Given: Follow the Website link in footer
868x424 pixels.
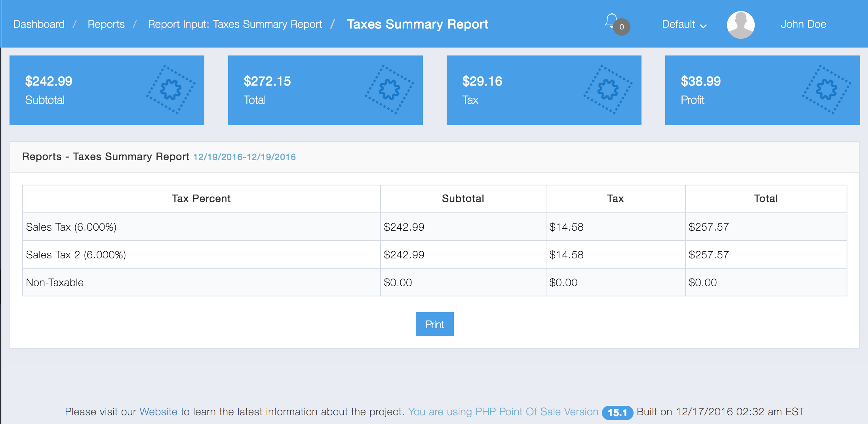Looking at the screenshot, I should pyautogui.click(x=158, y=412).
